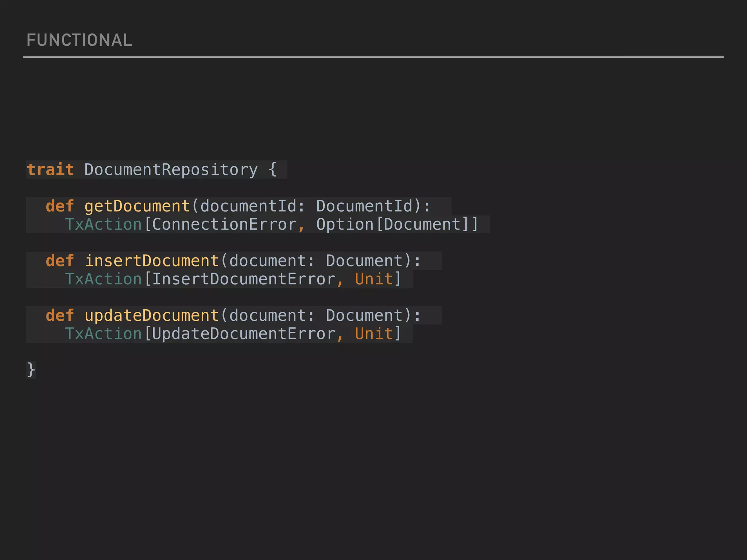Click InsertDocumentError type
747x560 pixels.
pos(244,279)
